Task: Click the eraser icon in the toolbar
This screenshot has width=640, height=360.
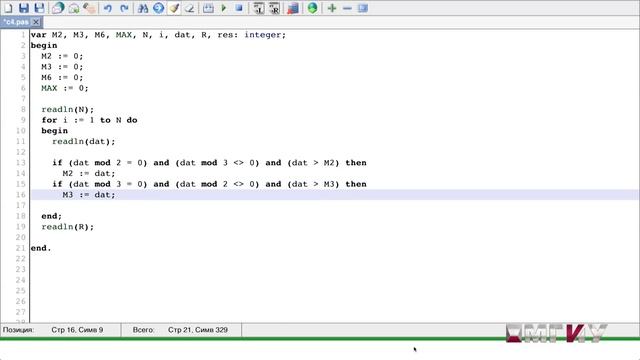Action: (189, 8)
